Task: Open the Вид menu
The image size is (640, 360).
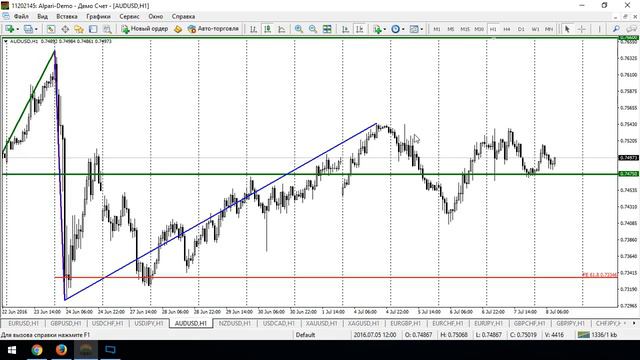Action: (x=42, y=16)
